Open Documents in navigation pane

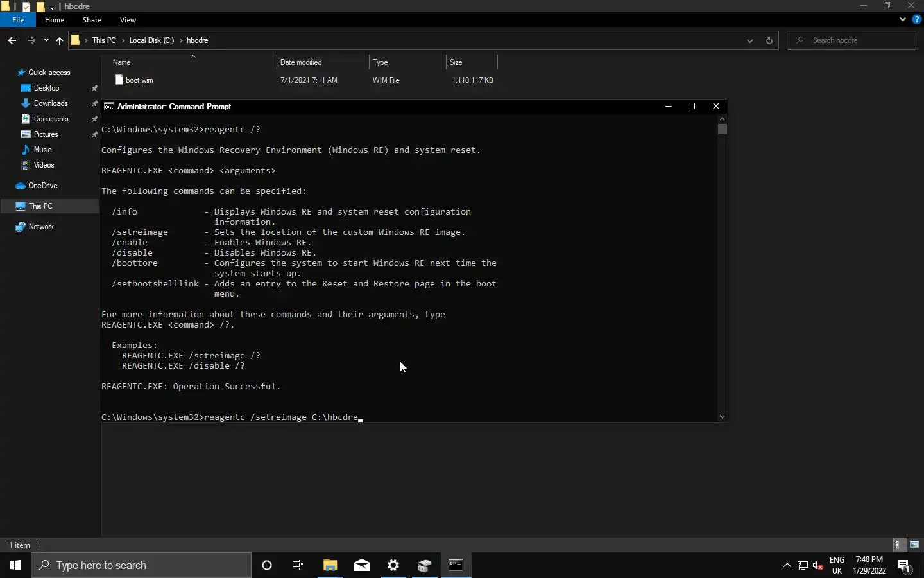[51, 119]
